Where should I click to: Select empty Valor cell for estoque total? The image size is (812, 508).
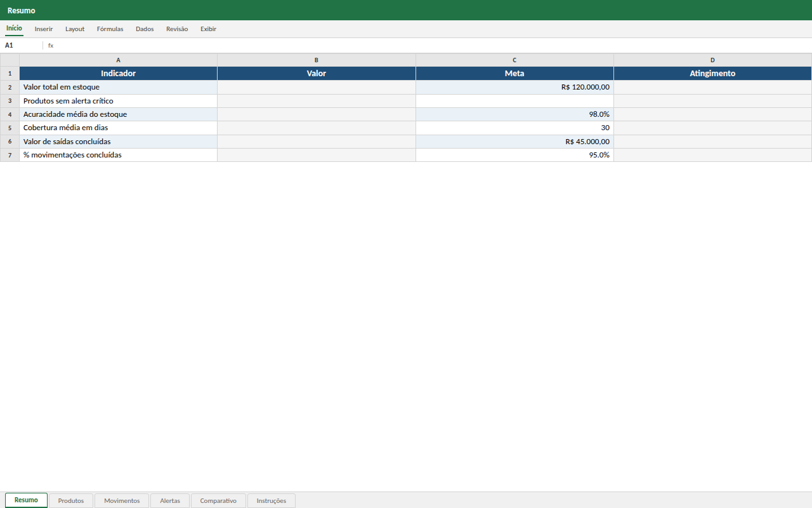(317, 88)
